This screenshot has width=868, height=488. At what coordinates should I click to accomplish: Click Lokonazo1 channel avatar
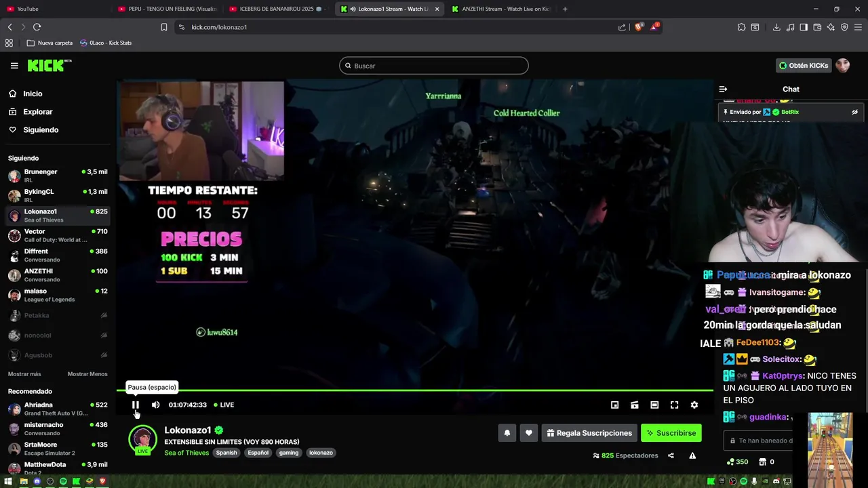click(x=142, y=439)
